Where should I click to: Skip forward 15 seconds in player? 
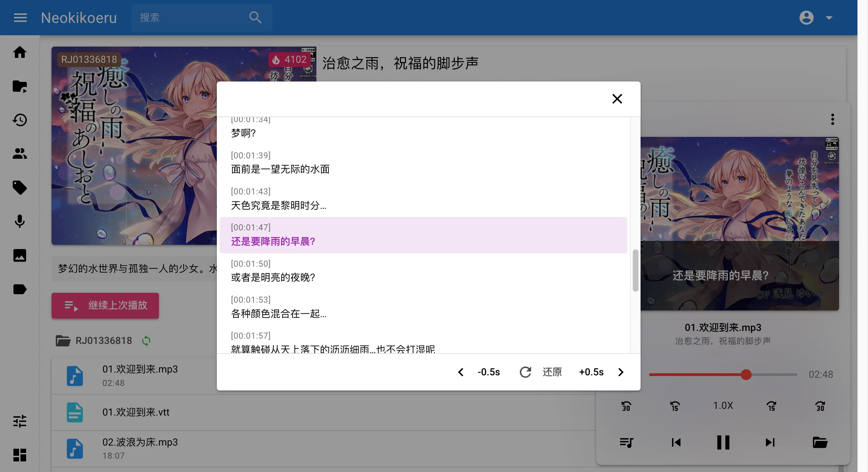coord(772,406)
